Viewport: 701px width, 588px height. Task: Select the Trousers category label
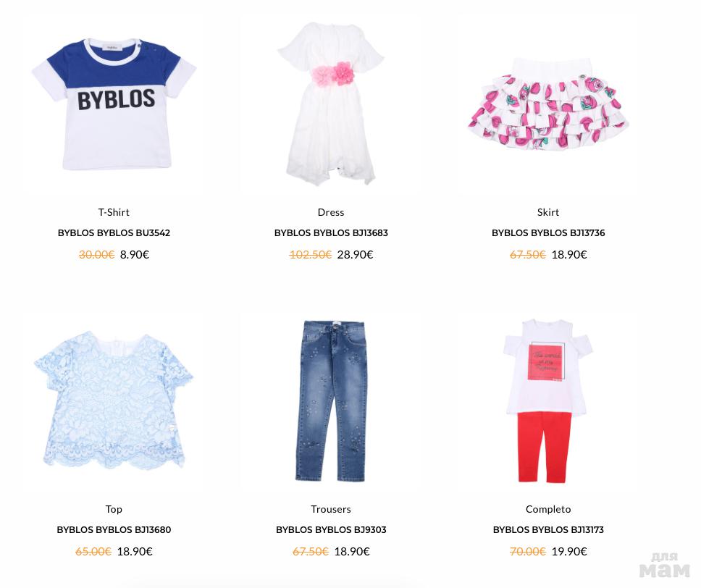click(331, 509)
